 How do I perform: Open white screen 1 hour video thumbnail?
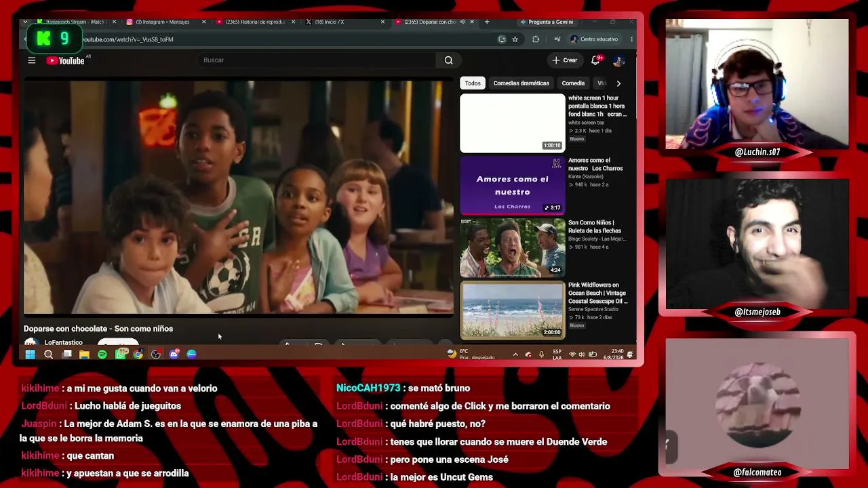512,123
